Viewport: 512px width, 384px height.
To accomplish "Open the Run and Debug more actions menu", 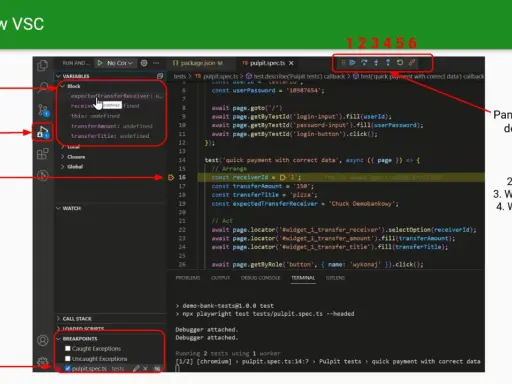I will coord(156,63).
